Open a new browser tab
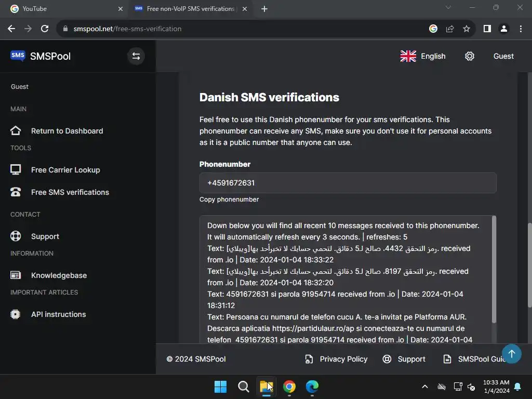The height and width of the screenshot is (399, 532). (264, 9)
